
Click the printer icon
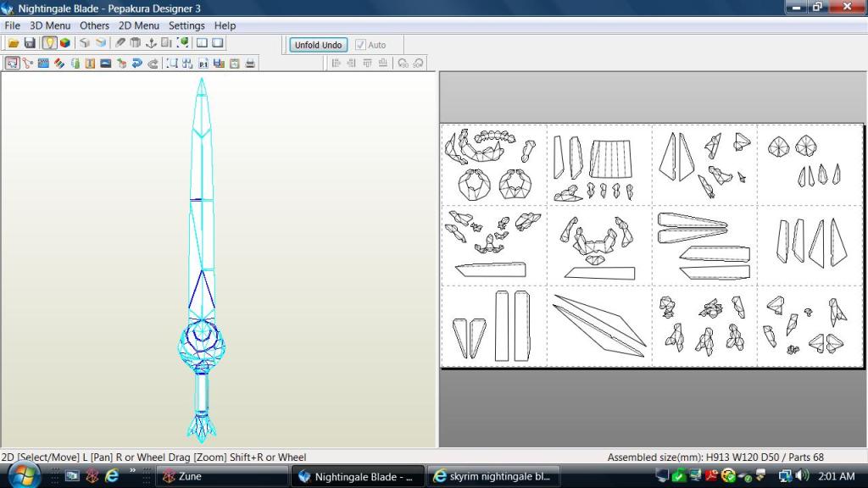pyautogui.click(x=250, y=64)
